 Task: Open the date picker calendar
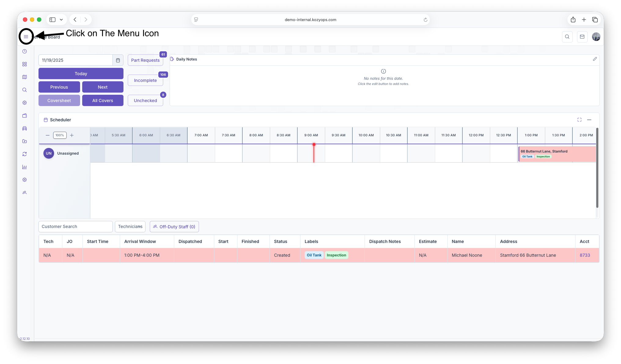118,60
